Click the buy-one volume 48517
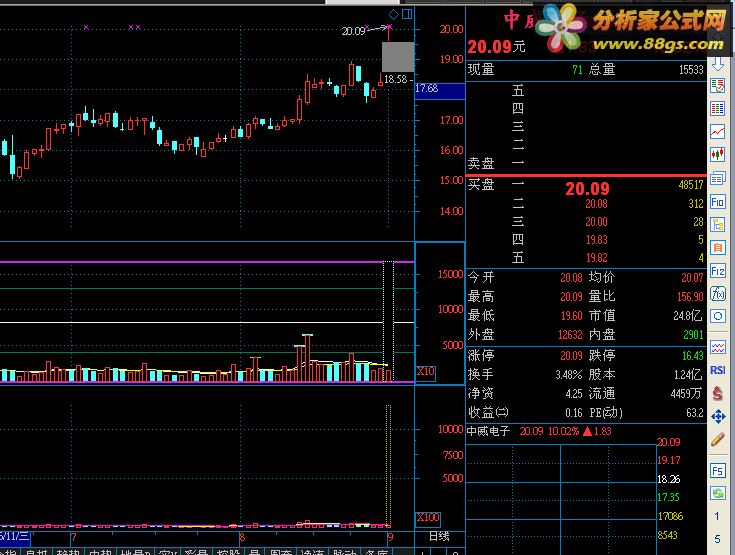 (x=690, y=185)
